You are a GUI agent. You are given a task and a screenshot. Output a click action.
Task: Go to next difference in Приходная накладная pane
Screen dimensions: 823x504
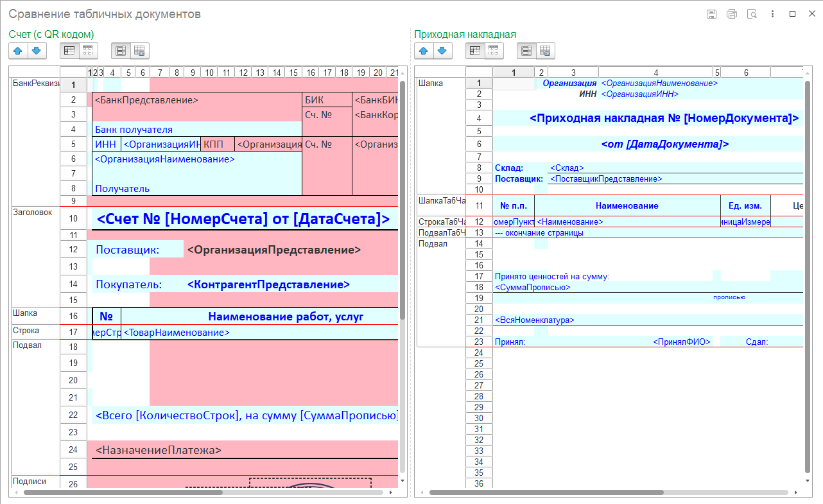point(442,51)
